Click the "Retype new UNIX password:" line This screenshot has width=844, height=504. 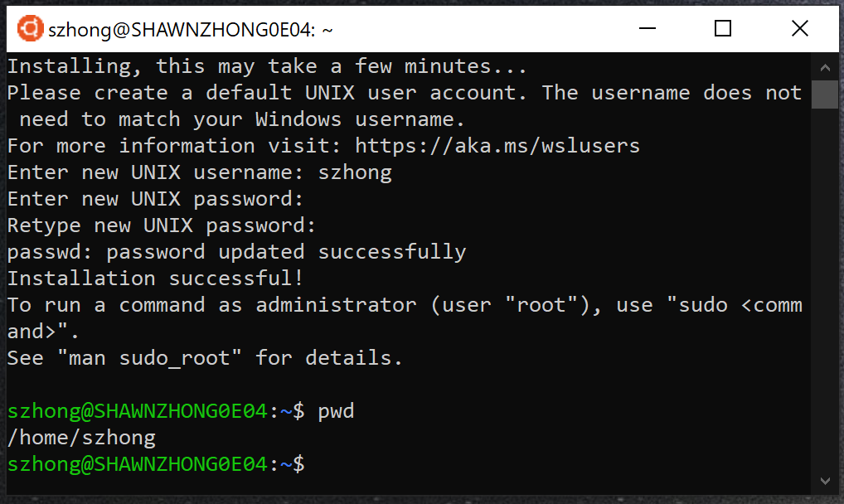tap(162, 225)
